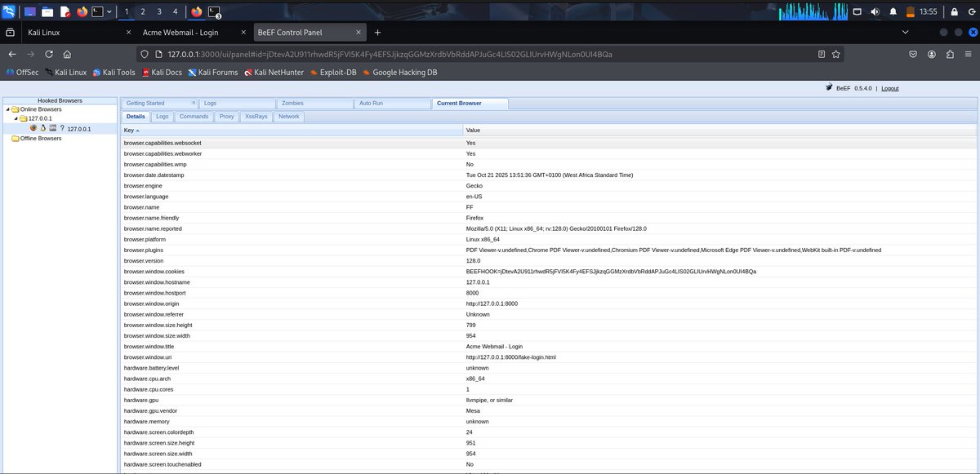The width and height of the screenshot is (980, 474).
Task: Open the terminal emulator launcher
Action: pyautogui.click(x=98, y=11)
